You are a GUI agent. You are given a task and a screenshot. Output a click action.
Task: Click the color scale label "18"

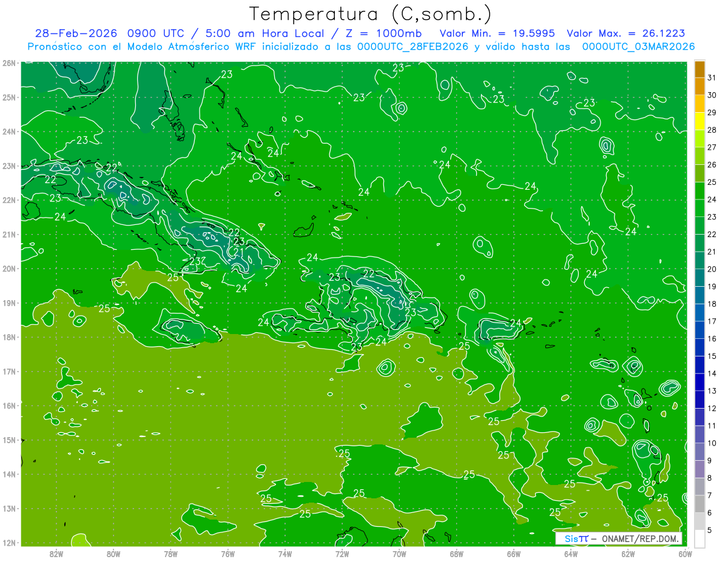[712, 304]
